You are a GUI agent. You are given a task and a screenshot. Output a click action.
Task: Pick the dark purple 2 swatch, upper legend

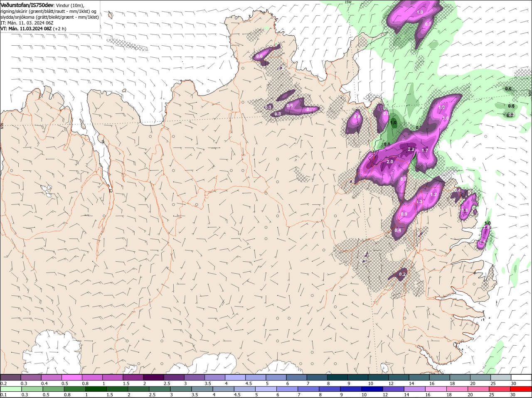(153, 377)
